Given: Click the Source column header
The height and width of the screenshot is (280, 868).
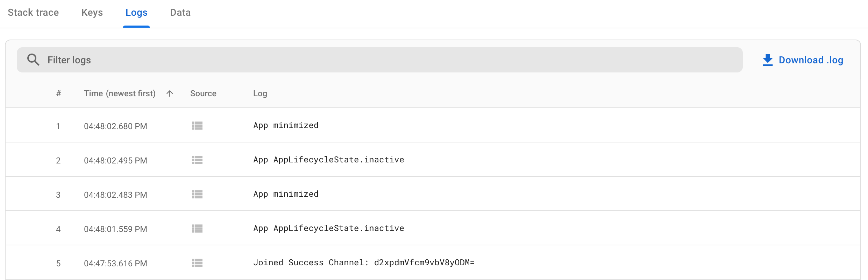Looking at the screenshot, I should coord(203,93).
